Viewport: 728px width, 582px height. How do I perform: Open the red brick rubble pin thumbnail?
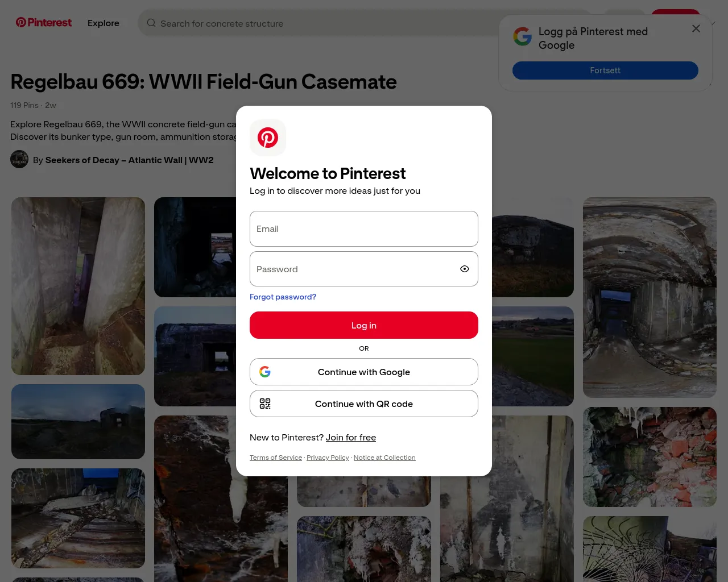[x=650, y=457]
